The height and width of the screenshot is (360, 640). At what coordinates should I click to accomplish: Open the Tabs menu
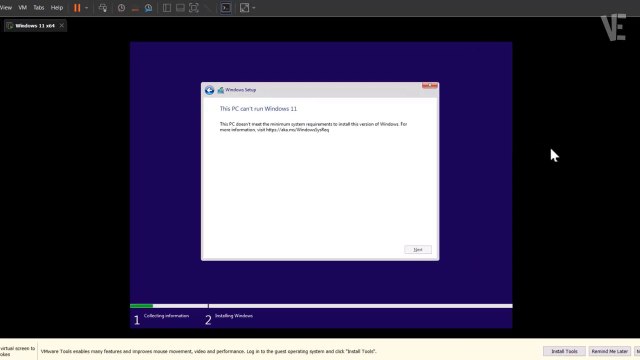tap(39, 7)
